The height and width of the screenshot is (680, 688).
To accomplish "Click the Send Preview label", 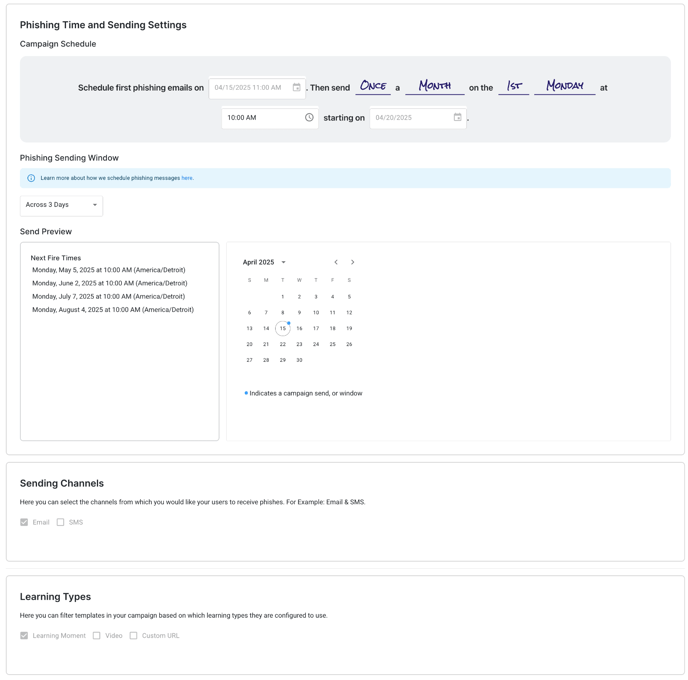I will pos(46,232).
